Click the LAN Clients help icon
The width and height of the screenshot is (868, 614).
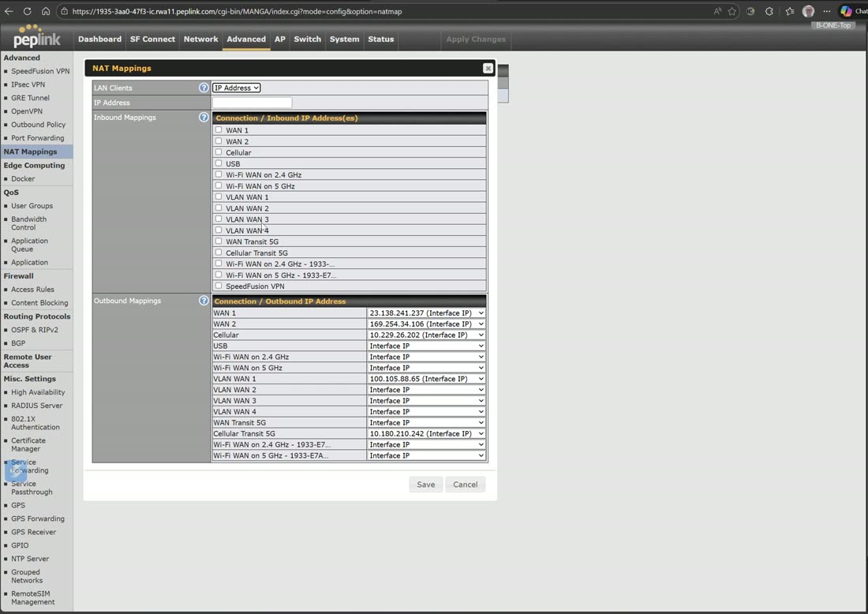pos(204,88)
